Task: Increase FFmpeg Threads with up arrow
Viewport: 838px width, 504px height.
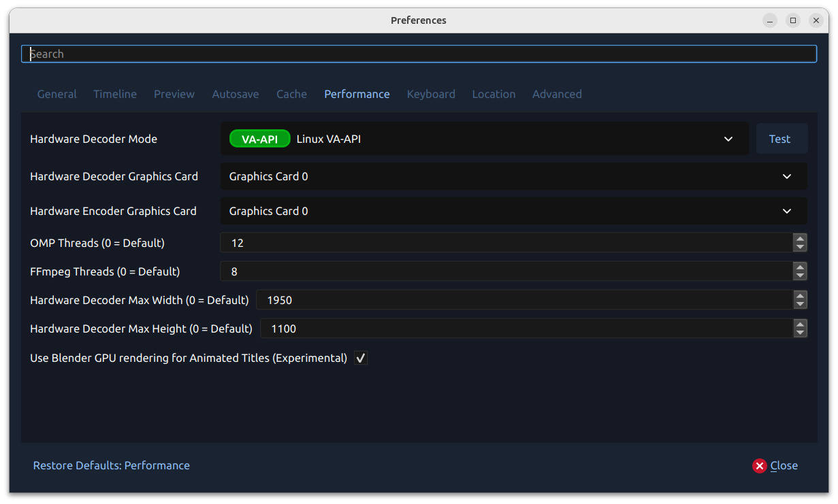Action: [x=801, y=267]
